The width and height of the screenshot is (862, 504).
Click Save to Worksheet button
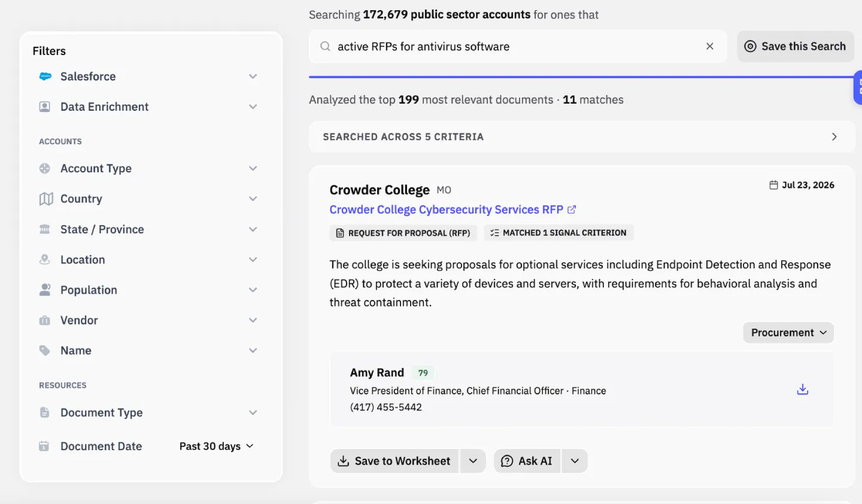tap(394, 461)
